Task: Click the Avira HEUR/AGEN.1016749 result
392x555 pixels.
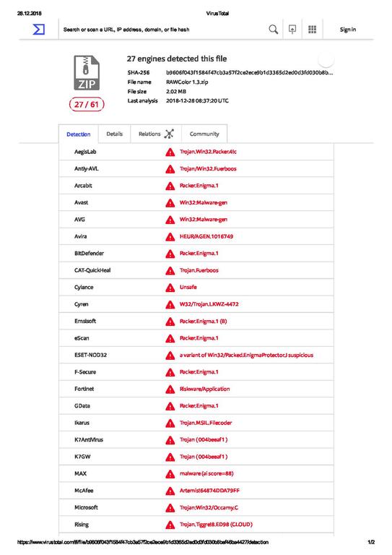Action: click(206, 236)
